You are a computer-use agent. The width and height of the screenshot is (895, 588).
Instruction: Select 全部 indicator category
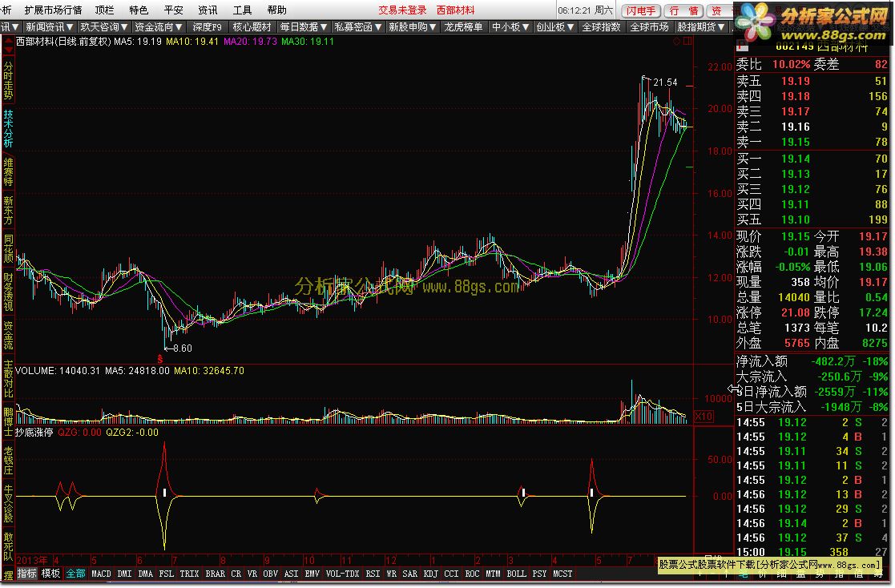pos(75,573)
